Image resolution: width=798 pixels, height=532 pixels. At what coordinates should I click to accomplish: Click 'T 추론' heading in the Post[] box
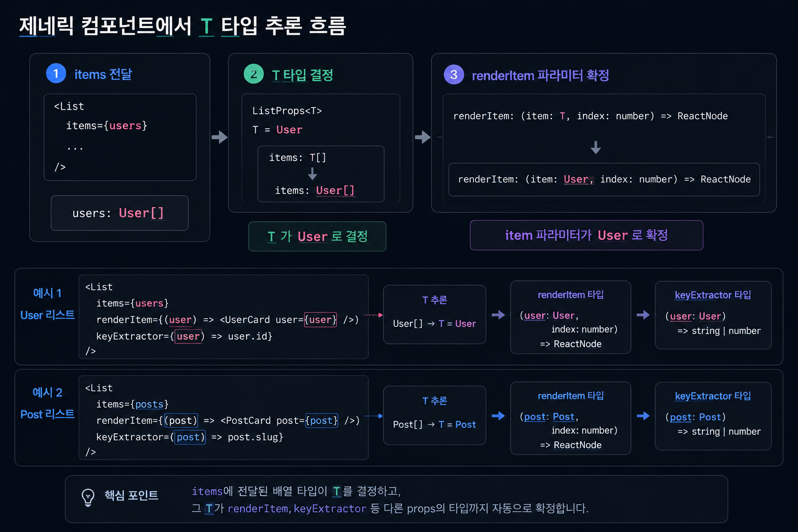[x=434, y=401]
